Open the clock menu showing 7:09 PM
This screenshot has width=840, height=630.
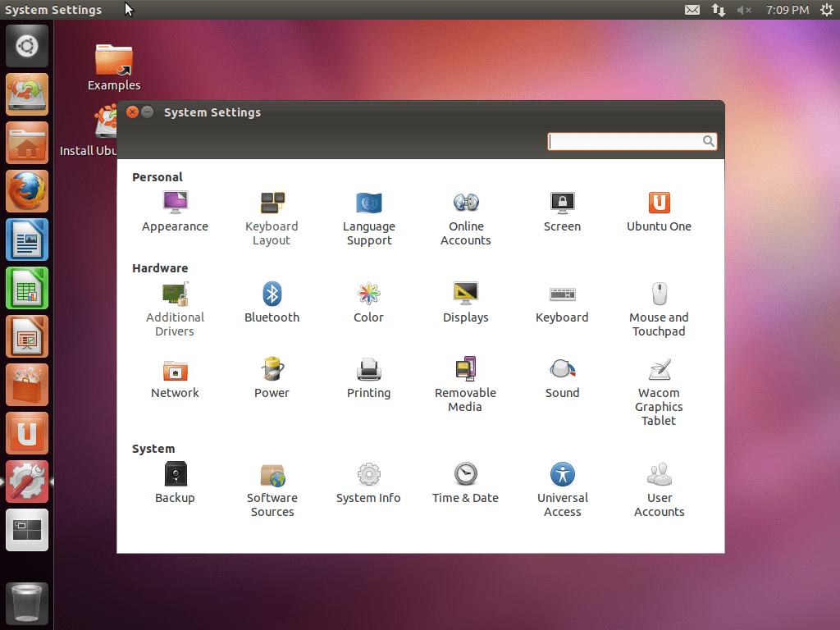pos(787,10)
